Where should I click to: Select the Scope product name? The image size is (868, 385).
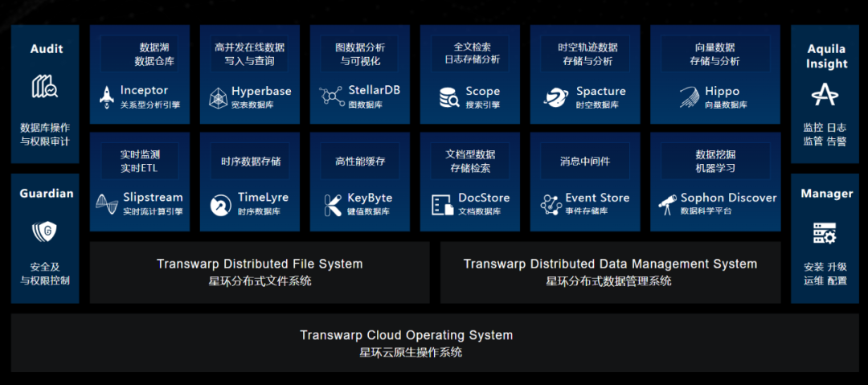pyautogui.click(x=483, y=92)
